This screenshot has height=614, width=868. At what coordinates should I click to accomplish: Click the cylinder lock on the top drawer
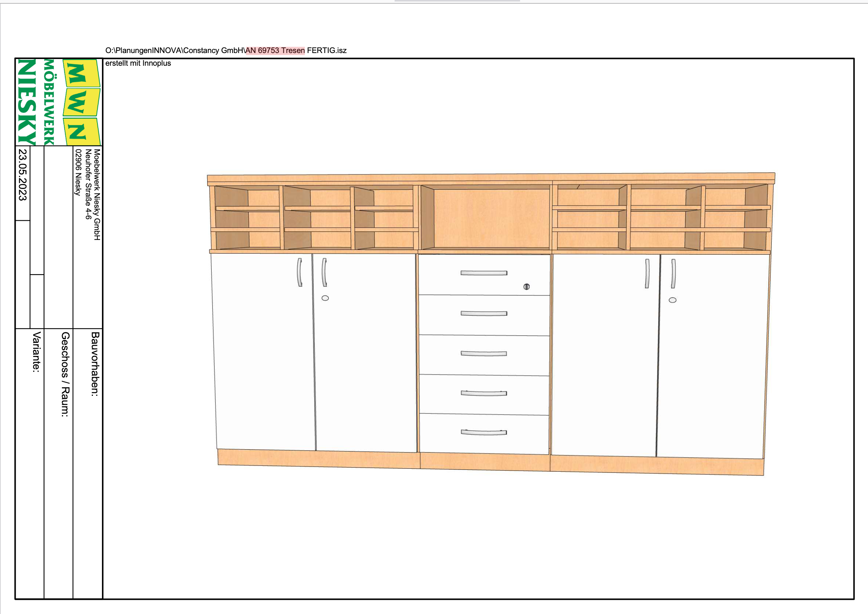[527, 287]
